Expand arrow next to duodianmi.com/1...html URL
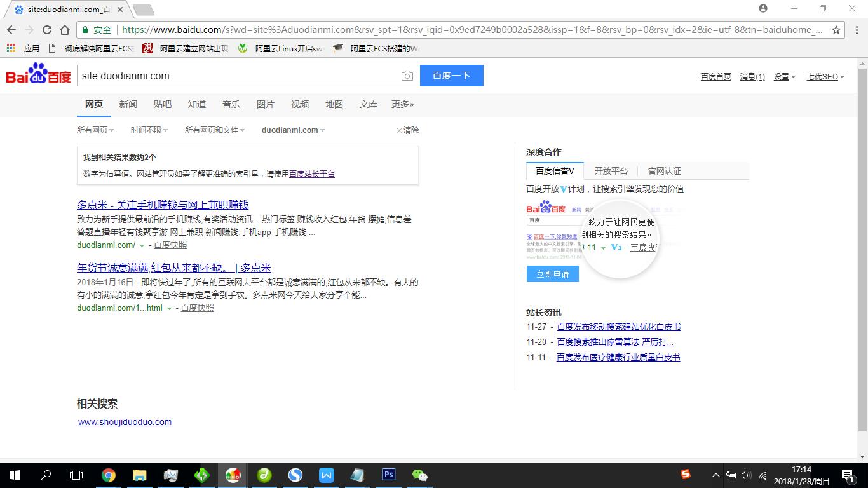Screen dimensions: 868x488 [169, 308]
